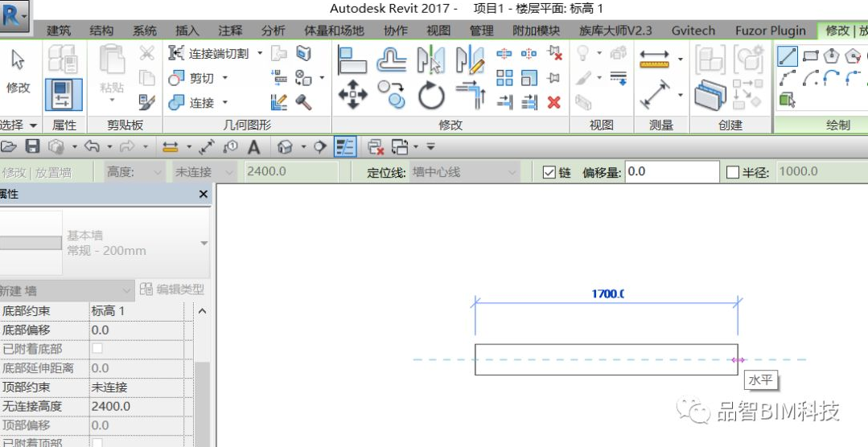Click the Save icon in quick access toolbar

pyautogui.click(x=33, y=146)
